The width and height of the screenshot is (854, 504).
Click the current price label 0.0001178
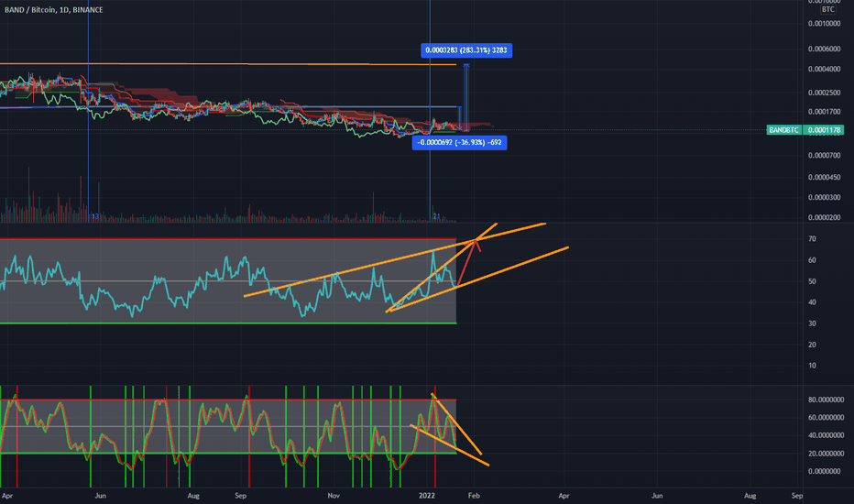tap(824, 130)
